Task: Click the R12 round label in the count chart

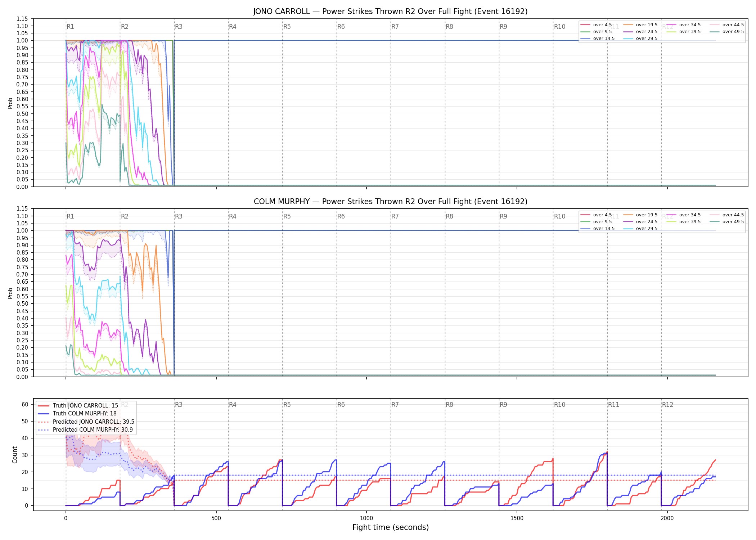Action: [667, 405]
